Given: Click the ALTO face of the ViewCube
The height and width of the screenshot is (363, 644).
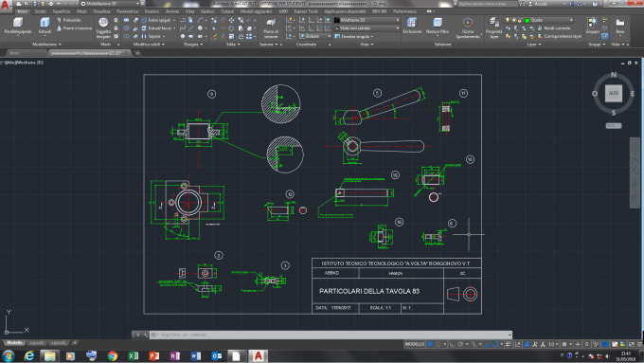Looking at the screenshot, I should (613, 93).
